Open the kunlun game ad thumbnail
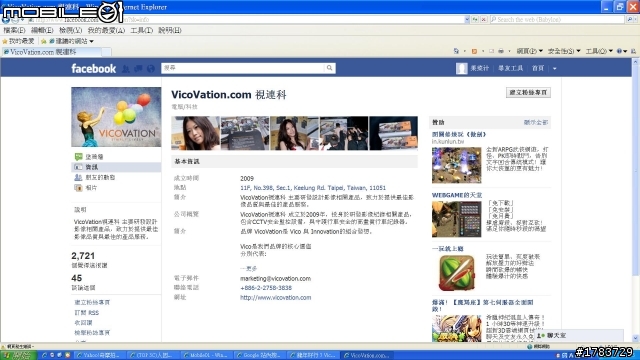The width and height of the screenshot is (640, 360). click(x=456, y=165)
